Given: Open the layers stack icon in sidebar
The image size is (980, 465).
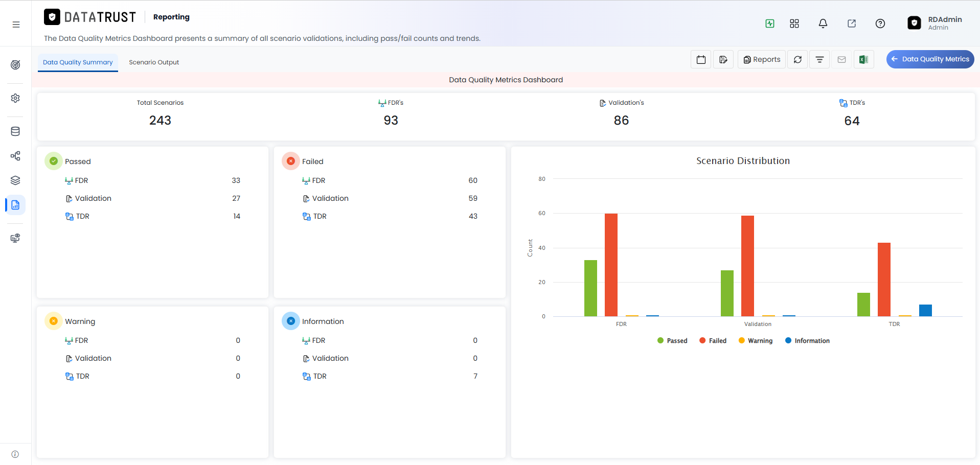Looking at the screenshot, I should (x=15, y=180).
